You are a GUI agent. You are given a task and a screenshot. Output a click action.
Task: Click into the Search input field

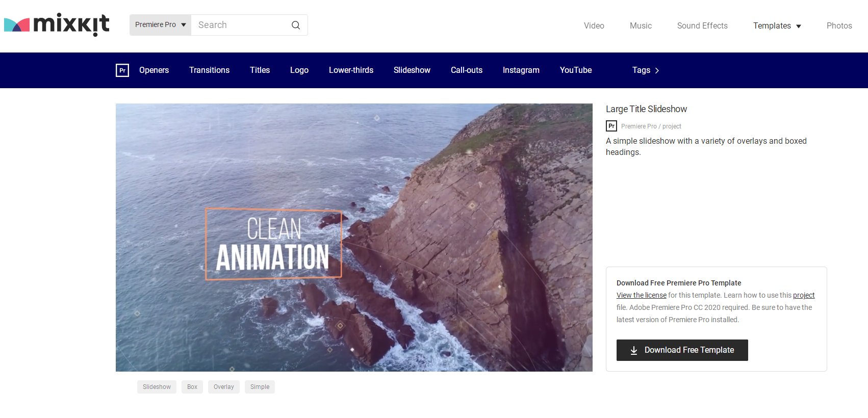[240, 25]
